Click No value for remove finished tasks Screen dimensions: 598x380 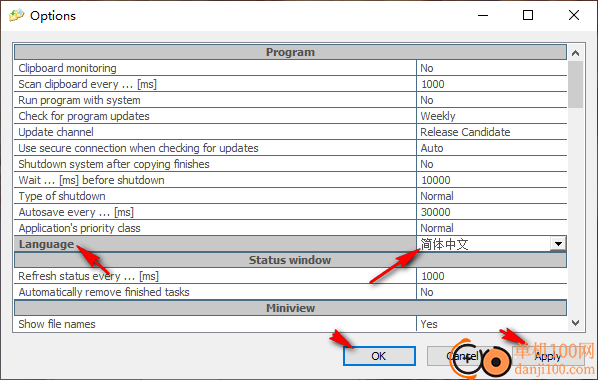point(492,292)
